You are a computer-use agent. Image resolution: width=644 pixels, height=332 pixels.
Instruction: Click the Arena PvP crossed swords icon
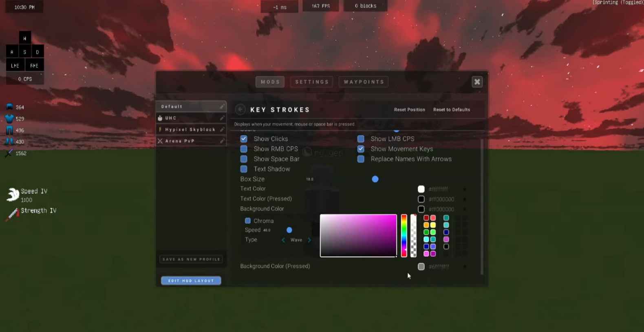[x=160, y=141]
